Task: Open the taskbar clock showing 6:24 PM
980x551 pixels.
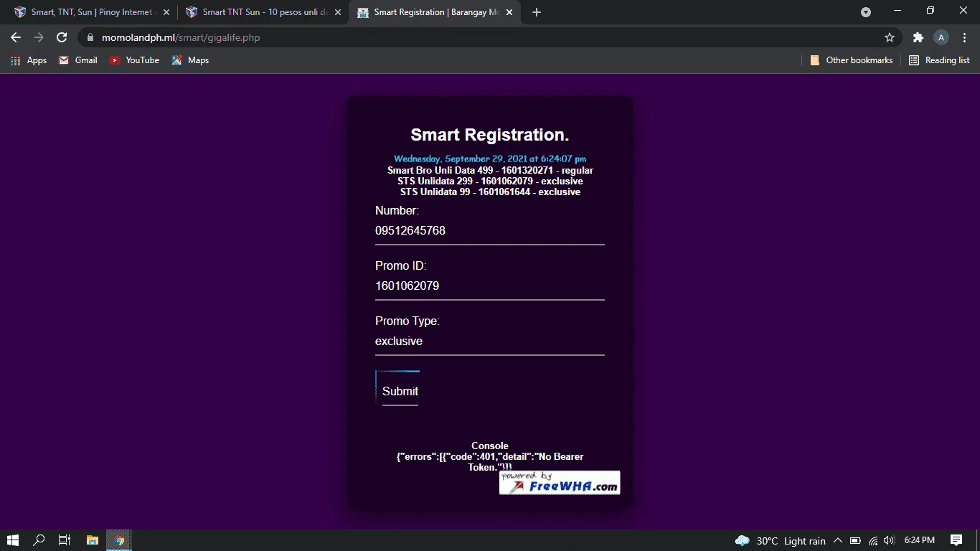Action: pos(920,540)
